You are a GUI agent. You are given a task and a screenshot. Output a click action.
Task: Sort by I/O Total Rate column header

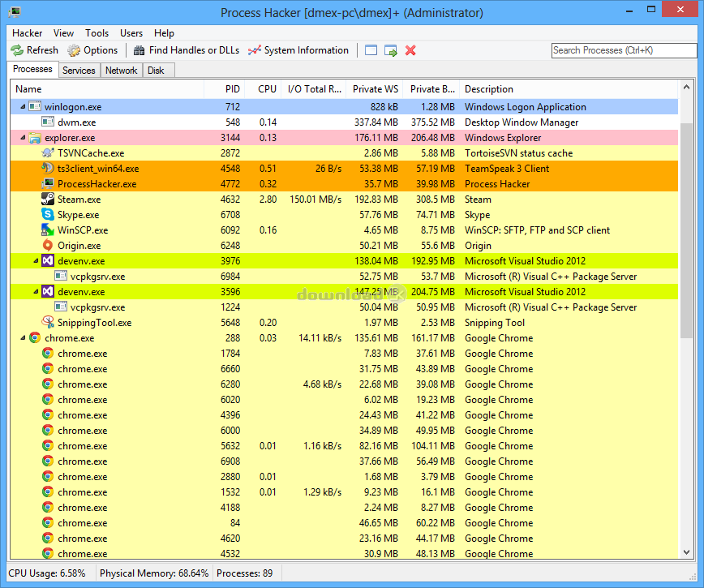314,89
